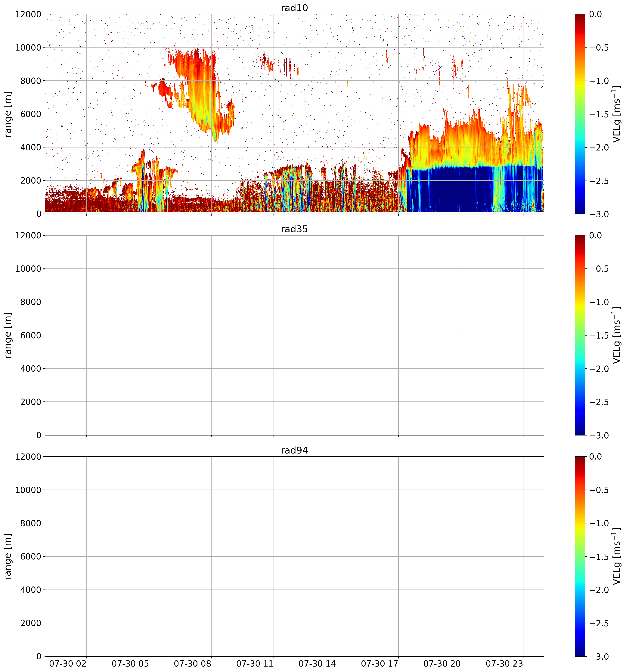Click the rad35 panel title
Screen dimensions: 626x672
tap(294, 229)
